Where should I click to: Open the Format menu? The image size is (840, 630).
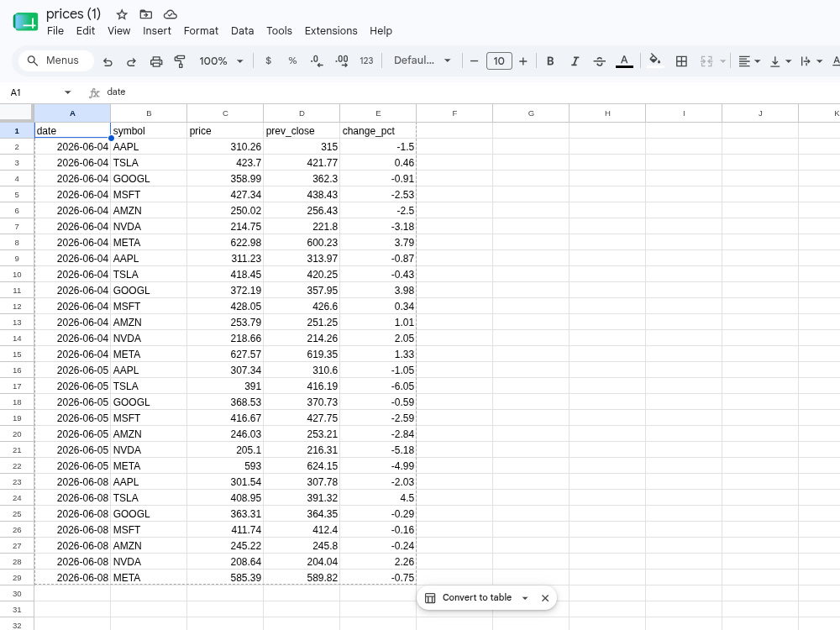(201, 31)
